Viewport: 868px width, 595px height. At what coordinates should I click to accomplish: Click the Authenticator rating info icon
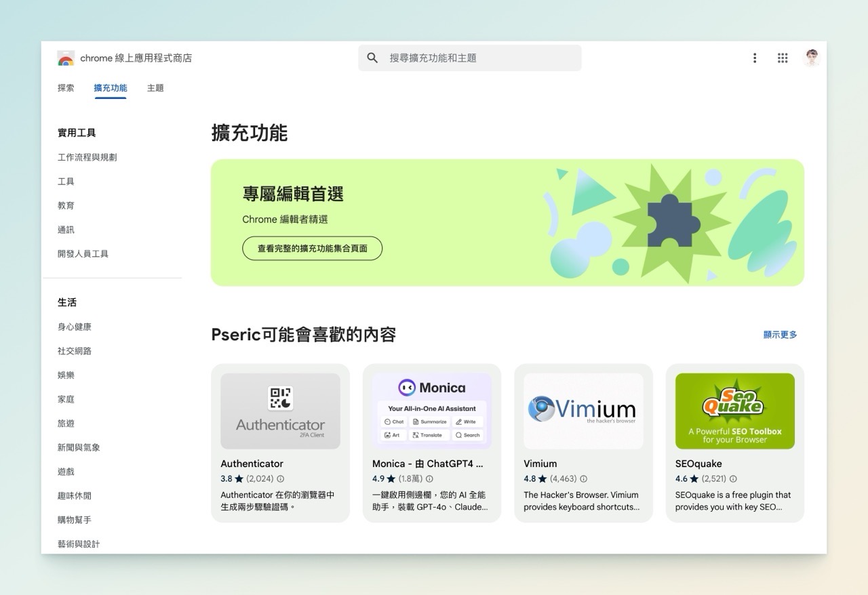click(x=281, y=479)
